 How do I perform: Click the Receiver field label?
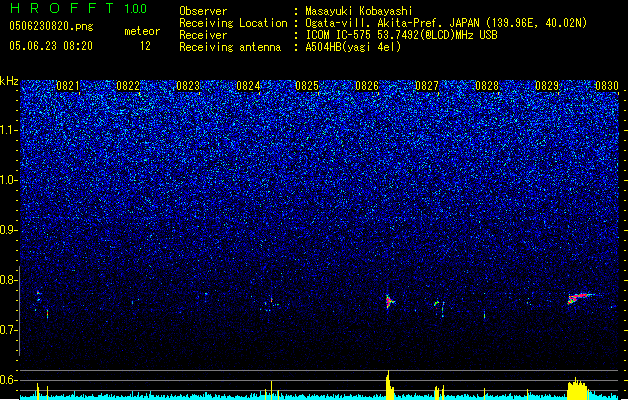pos(203,35)
